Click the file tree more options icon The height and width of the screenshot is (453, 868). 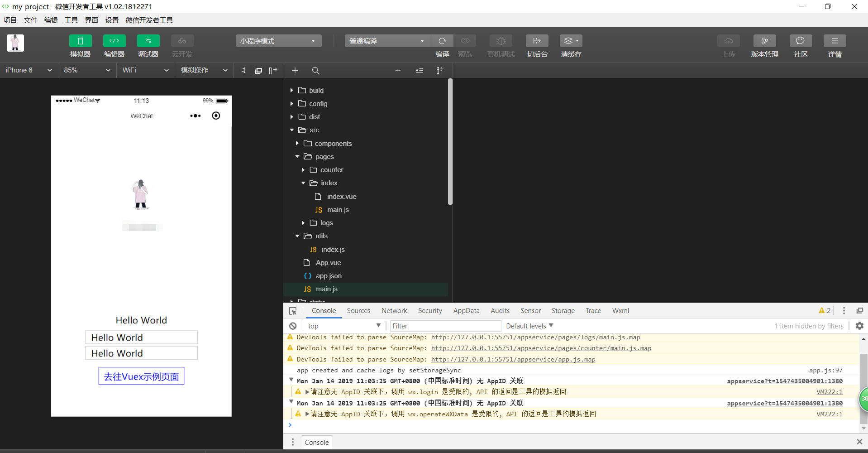[x=398, y=70]
